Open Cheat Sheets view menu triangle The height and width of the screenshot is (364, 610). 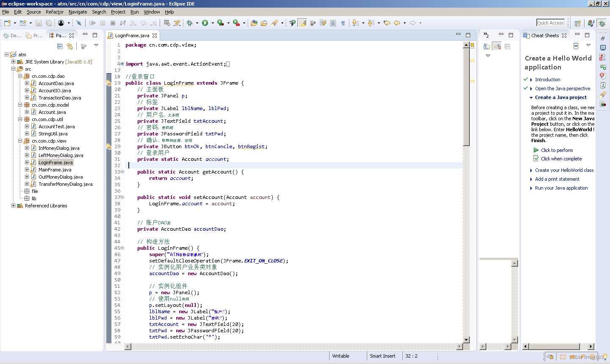(588, 45)
